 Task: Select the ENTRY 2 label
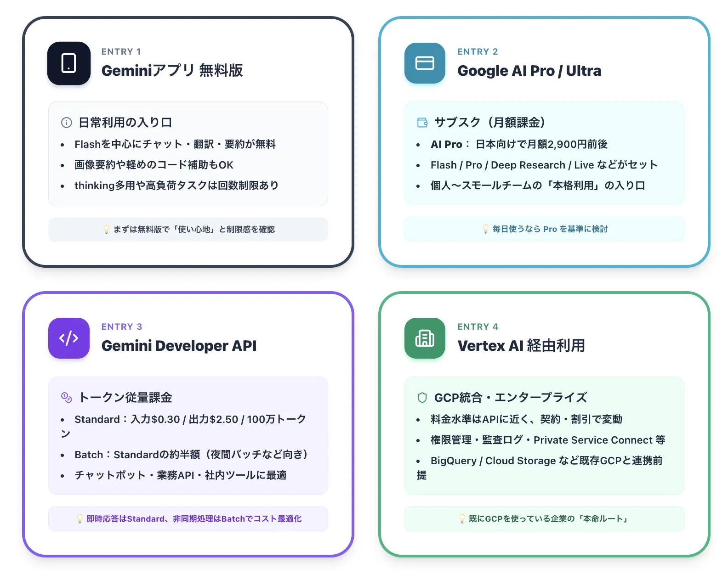click(x=478, y=51)
